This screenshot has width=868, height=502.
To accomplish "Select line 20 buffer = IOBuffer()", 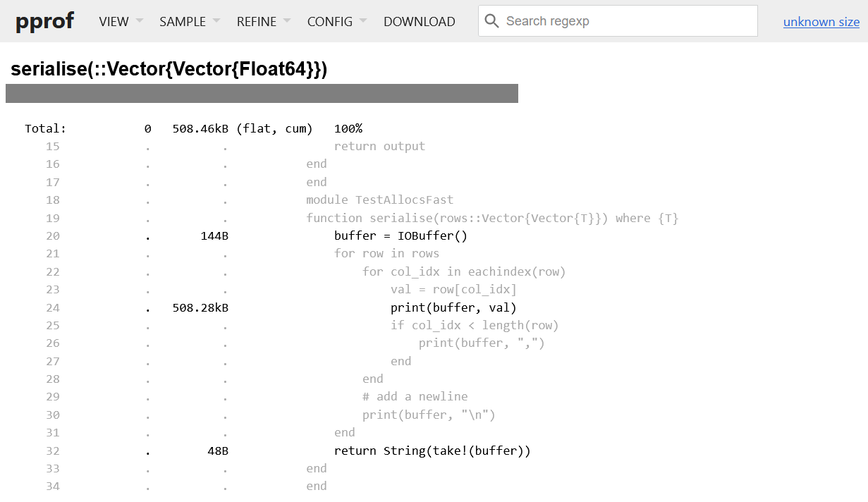I will tap(401, 236).
